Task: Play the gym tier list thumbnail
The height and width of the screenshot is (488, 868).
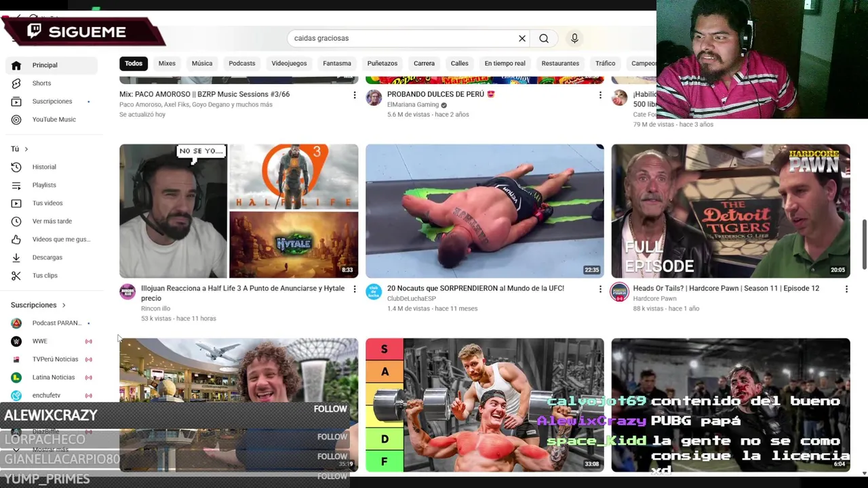Action: (485, 405)
